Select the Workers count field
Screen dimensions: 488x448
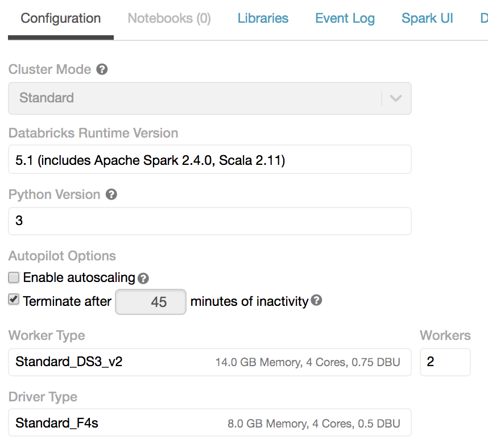coord(445,362)
